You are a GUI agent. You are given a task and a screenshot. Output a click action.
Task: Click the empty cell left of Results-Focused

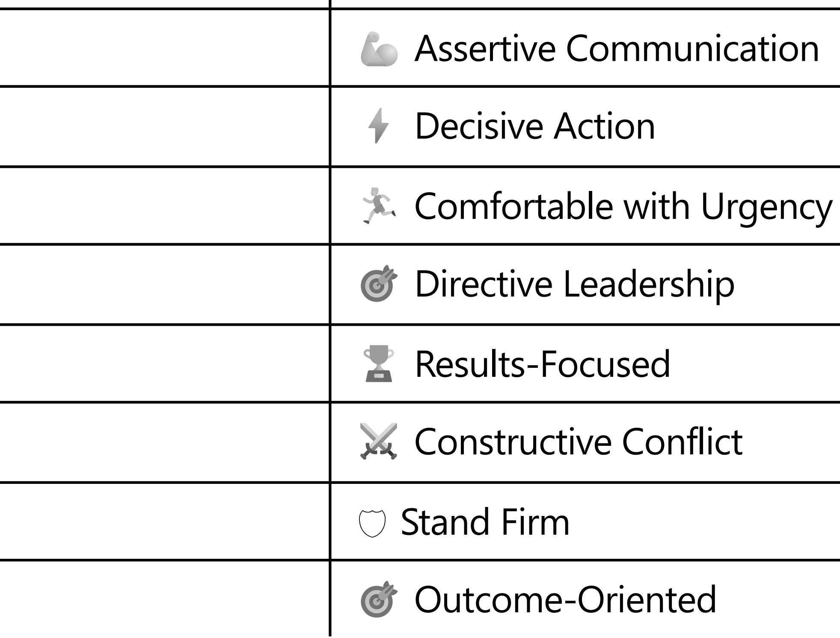click(x=164, y=364)
